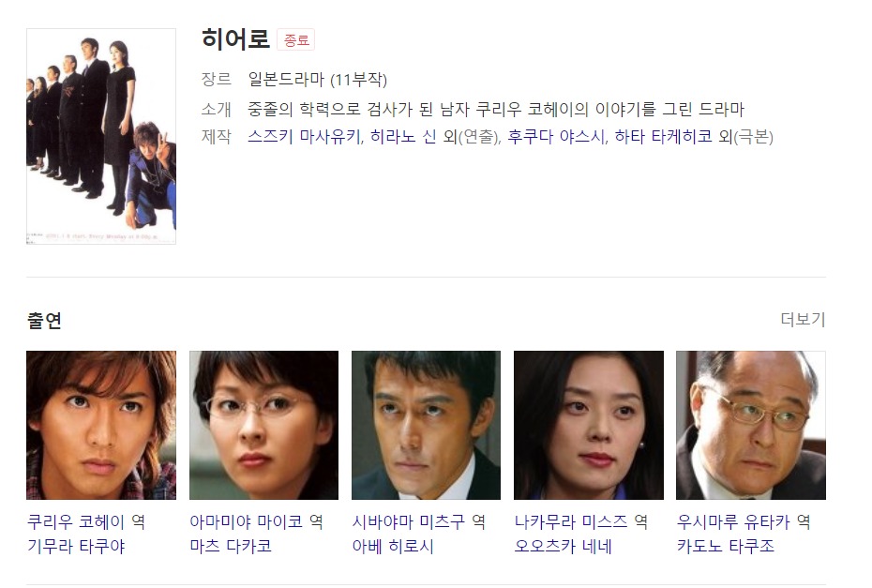
Task: Click the 시바야마 미츠구 actor photo
Action: tap(426, 425)
